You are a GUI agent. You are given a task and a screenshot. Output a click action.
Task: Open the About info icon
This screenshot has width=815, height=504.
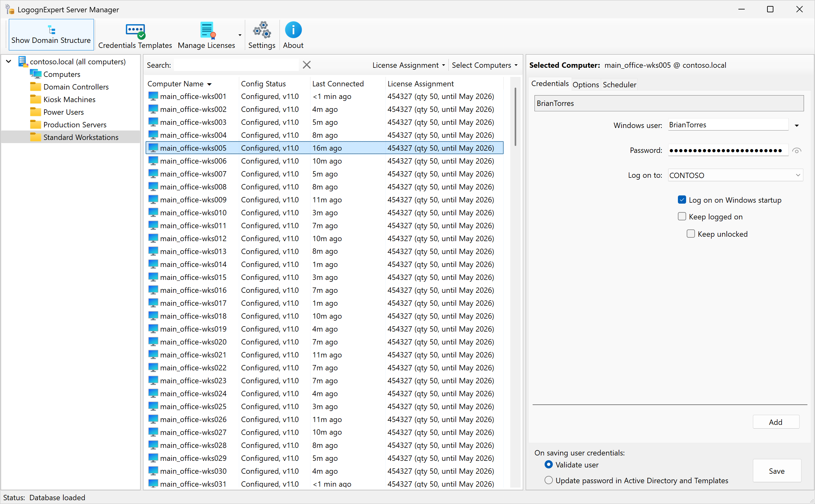pyautogui.click(x=293, y=30)
